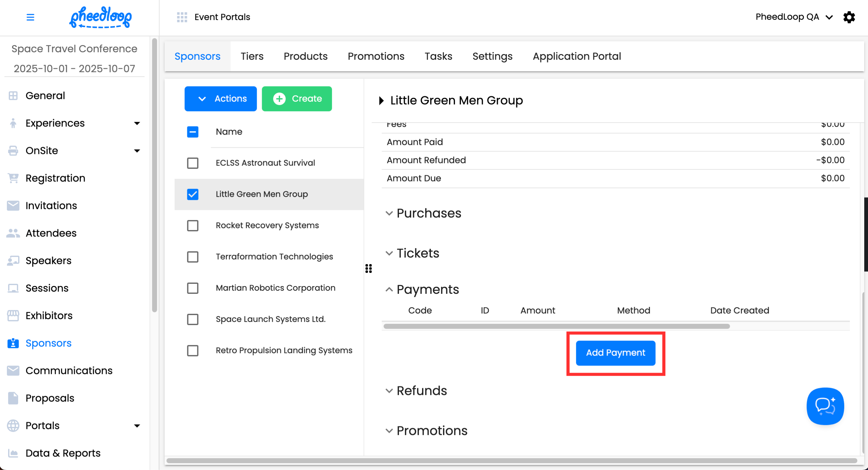
Task: Expand the Purchases section
Action: pos(389,213)
